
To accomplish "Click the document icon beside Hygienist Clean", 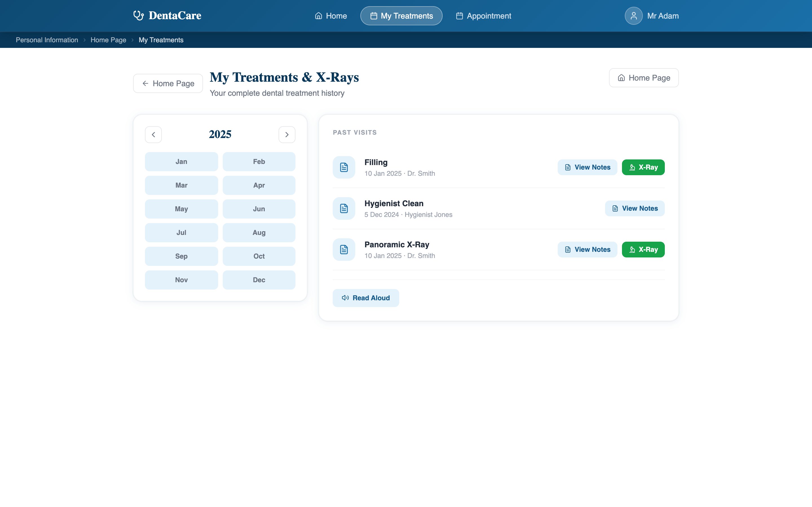I will (344, 208).
